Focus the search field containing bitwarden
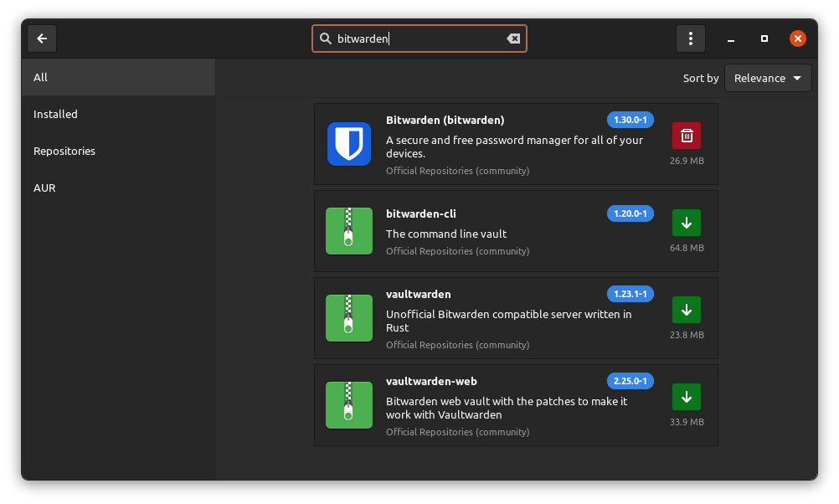839x504 pixels. tap(419, 39)
